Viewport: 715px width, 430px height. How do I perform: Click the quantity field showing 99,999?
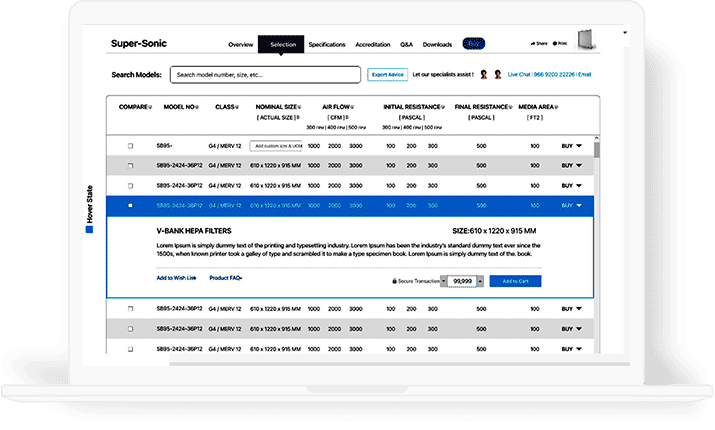click(462, 281)
